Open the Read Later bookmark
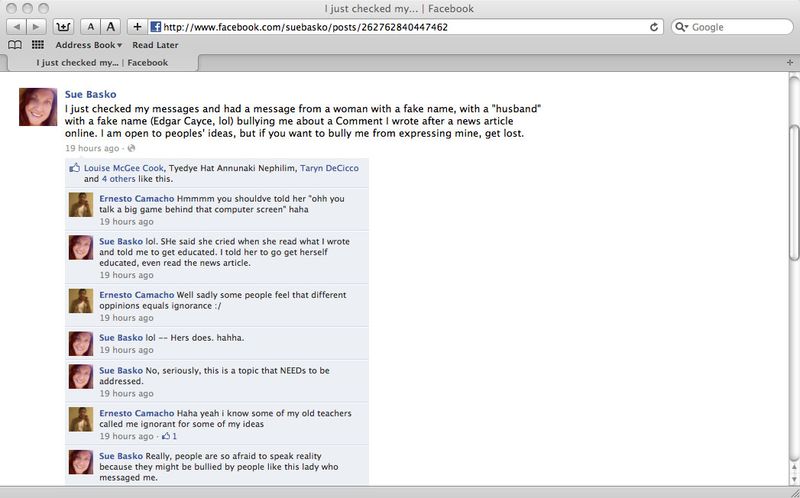The width and height of the screenshot is (800, 498). pyautogui.click(x=155, y=45)
